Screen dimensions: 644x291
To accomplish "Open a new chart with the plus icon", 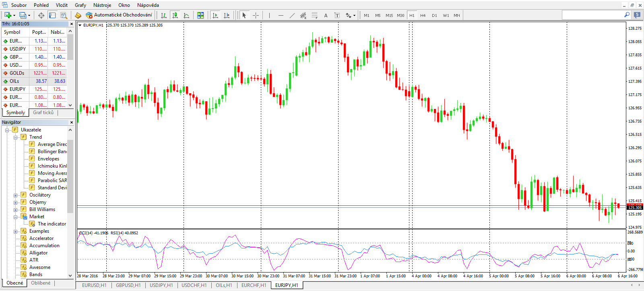I will pyautogui.click(x=8, y=15).
